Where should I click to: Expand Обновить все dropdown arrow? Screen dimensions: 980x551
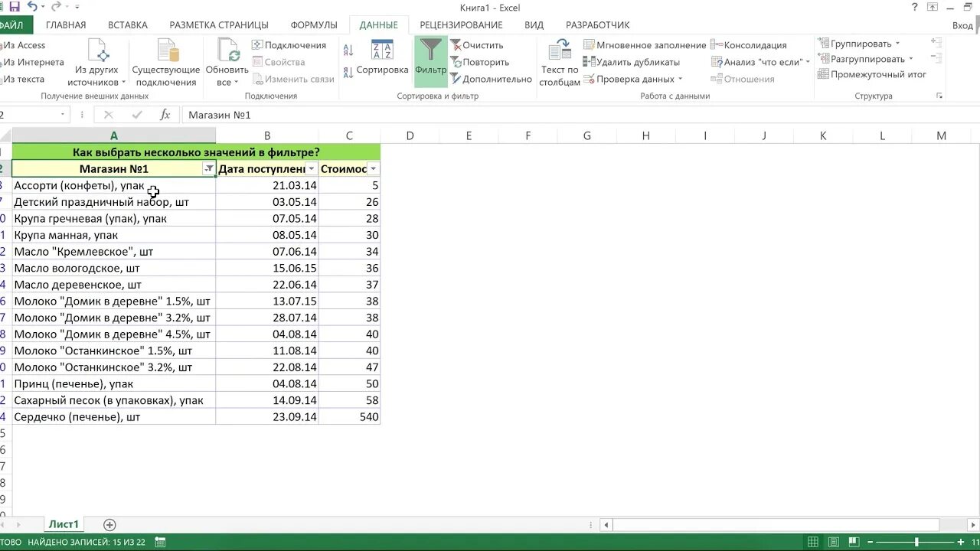click(236, 83)
